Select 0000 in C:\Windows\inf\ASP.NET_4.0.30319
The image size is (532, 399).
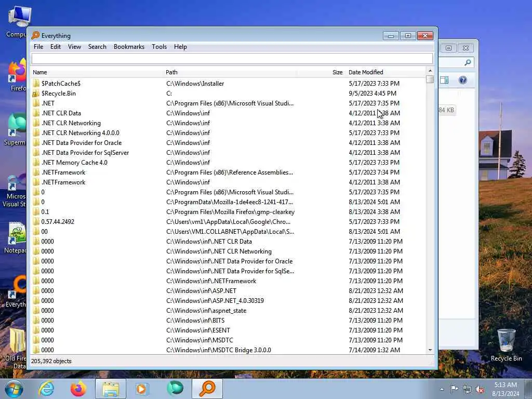click(x=47, y=300)
